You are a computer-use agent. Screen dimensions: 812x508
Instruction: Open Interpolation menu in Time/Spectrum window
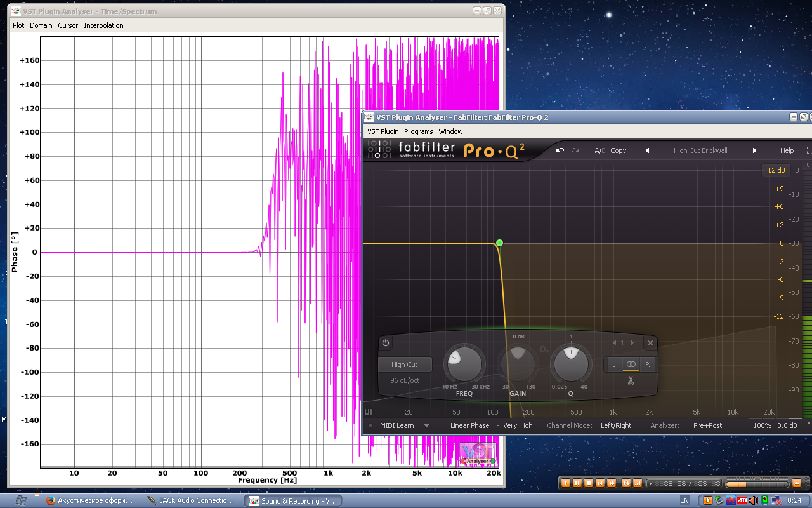pyautogui.click(x=103, y=25)
